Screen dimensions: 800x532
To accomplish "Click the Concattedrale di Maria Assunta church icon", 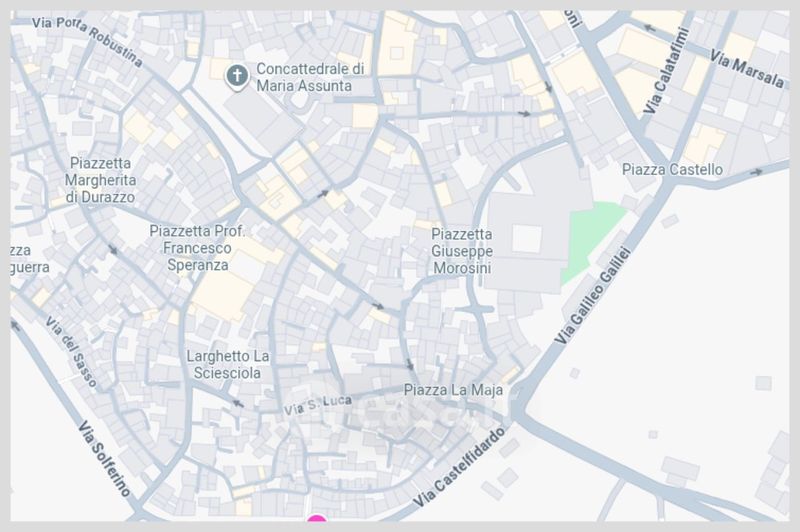I will [237, 77].
